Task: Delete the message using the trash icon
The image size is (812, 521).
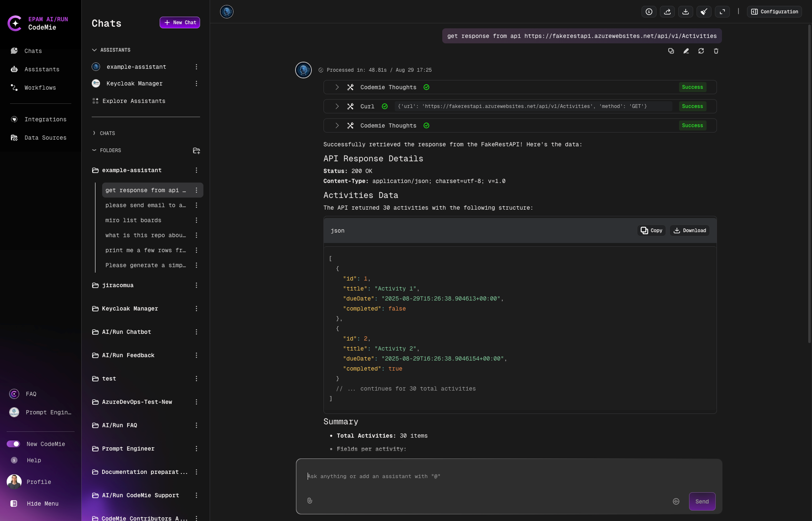Action: point(716,51)
